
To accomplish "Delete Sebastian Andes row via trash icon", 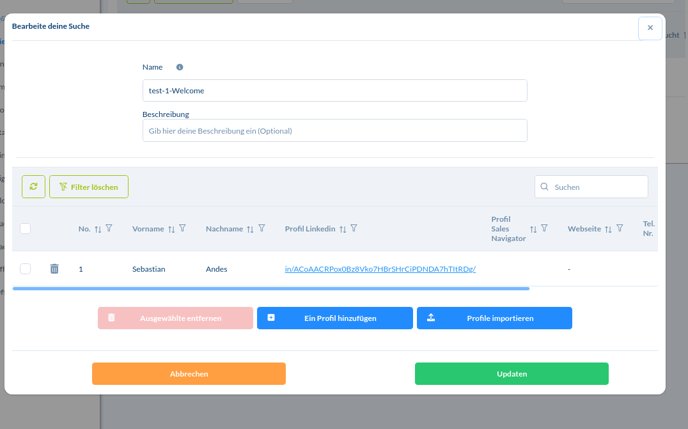I will tap(54, 269).
